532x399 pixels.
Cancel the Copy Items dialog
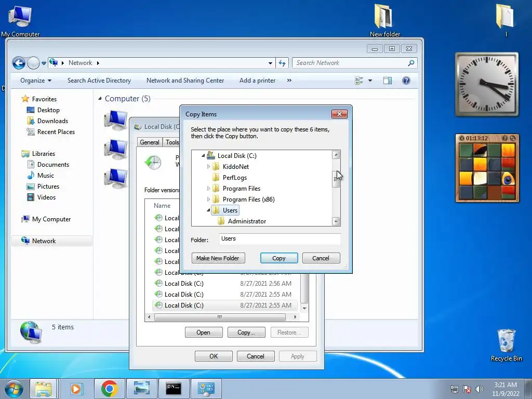321,258
